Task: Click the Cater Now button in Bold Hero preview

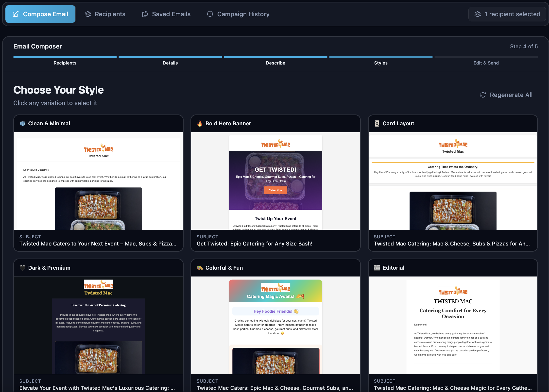Action: [x=275, y=190]
